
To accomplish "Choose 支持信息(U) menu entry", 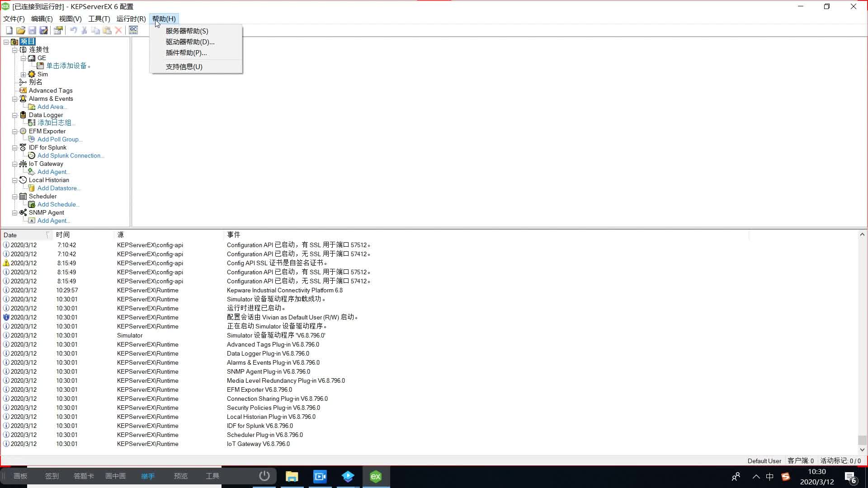I will tap(184, 67).
